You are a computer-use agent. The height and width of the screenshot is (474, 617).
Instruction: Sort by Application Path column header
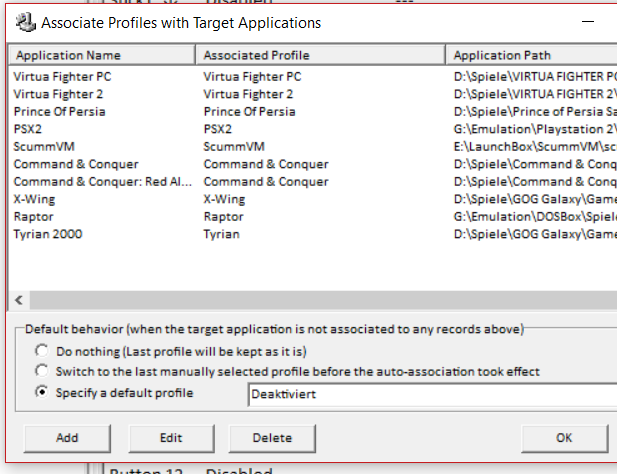click(x=531, y=55)
